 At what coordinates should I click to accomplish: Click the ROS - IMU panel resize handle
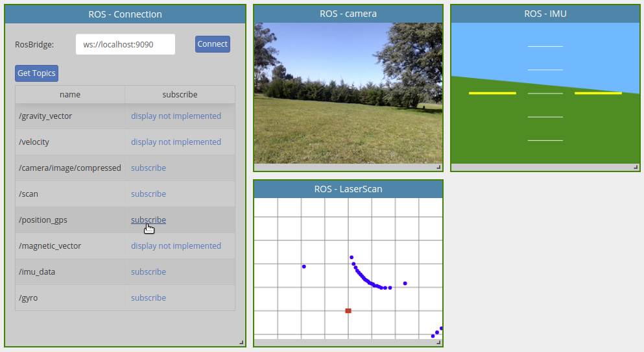636,168
